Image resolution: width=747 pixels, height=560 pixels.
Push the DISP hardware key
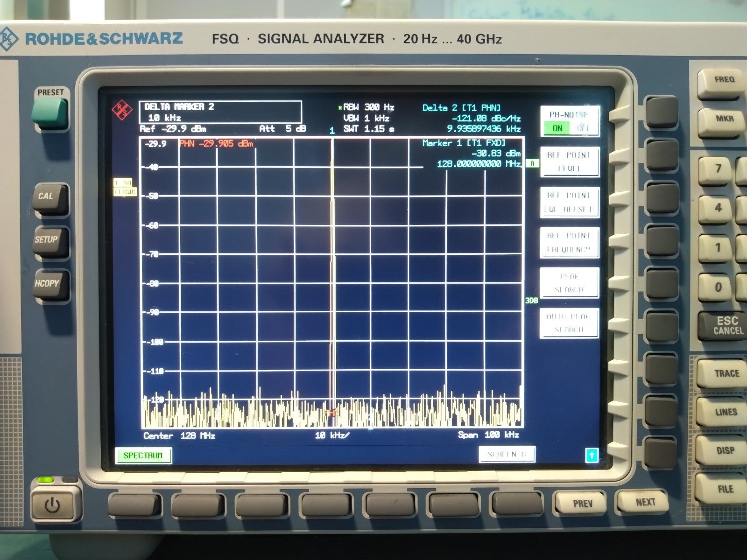pyautogui.click(x=721, y=452)
